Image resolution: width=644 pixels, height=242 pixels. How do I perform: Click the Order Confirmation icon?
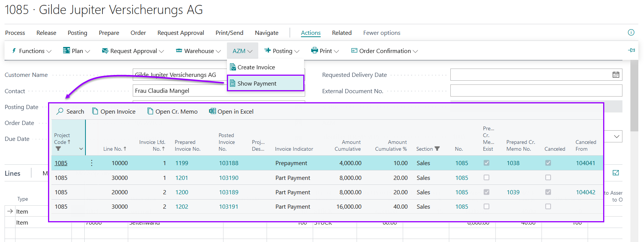pos(354,50)
